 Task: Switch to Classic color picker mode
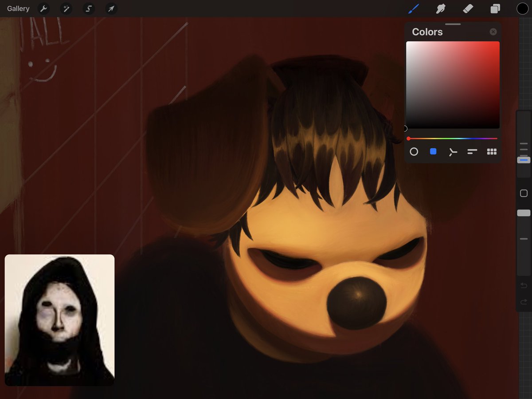(433, 151)
